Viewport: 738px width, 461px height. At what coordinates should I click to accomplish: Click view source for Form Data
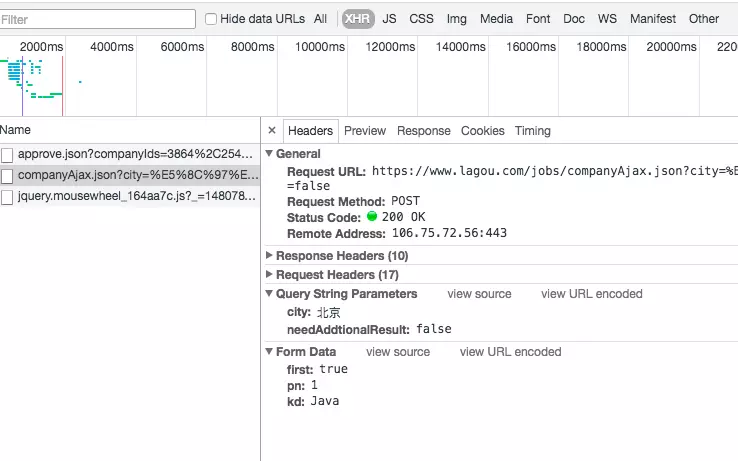coord(397,352)
